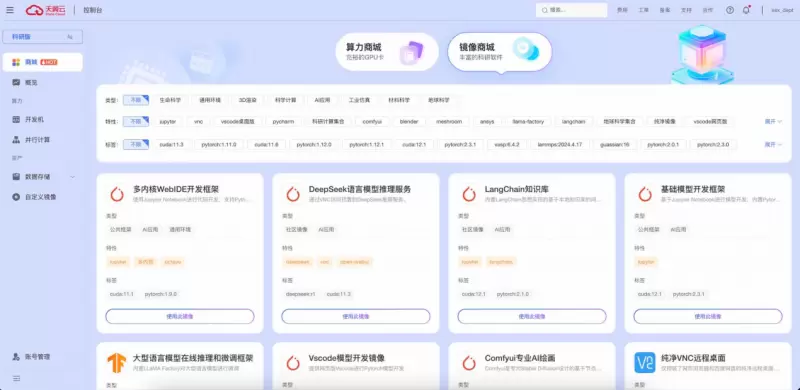Switch to the 镜像商城 tab
The height and width of the screenshot is (390, 800).
pyautogui.click(x=499, y=52)
